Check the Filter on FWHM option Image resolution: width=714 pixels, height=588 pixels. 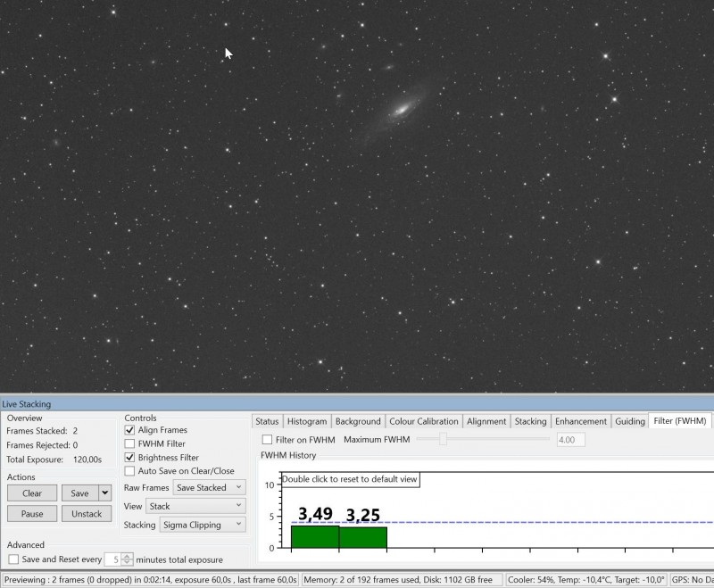[x=267, y=440]
